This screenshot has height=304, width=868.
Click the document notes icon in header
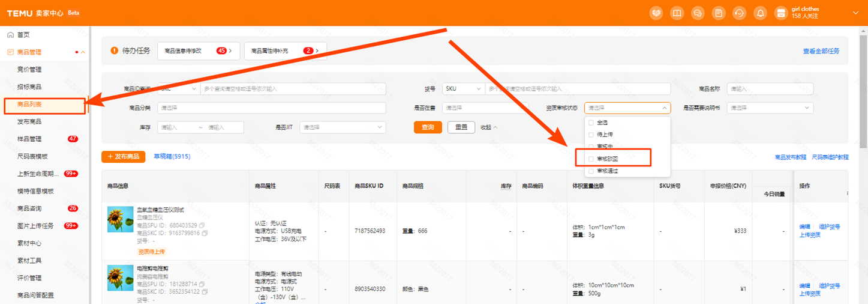(718, 13)
